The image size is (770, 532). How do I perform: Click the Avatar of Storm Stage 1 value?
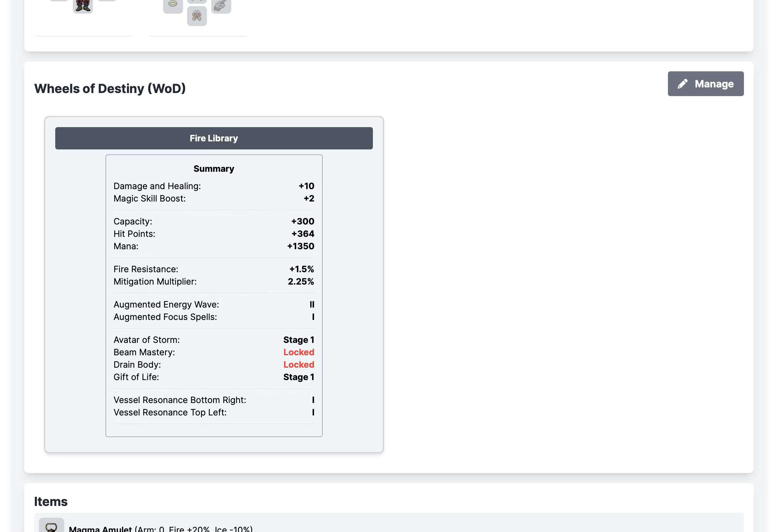tap(298, 340)
